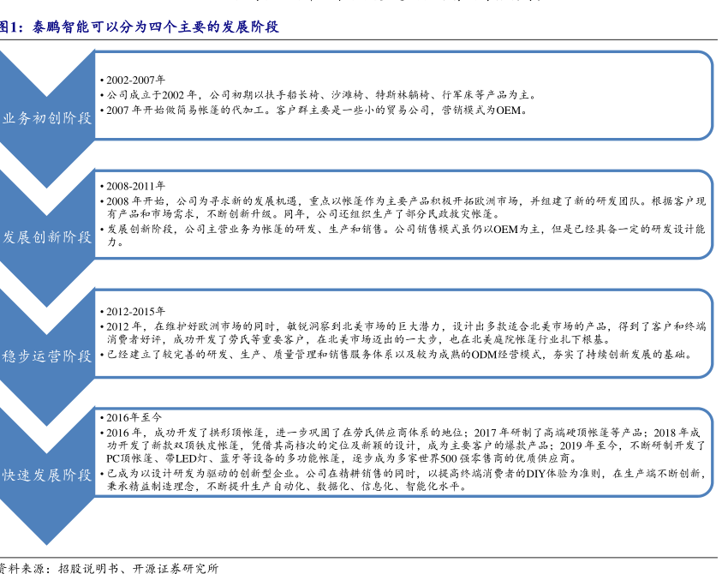Click the figure title starting with 图1

pos(140,27)
